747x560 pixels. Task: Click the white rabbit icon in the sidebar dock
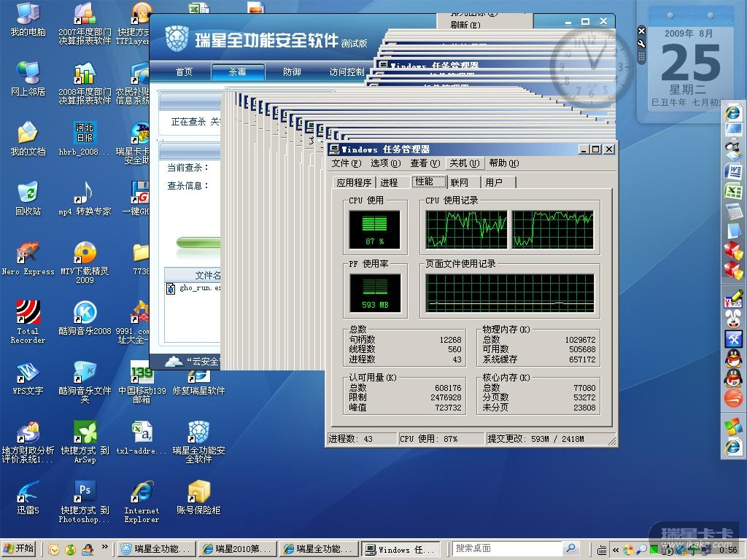point(732,319)
